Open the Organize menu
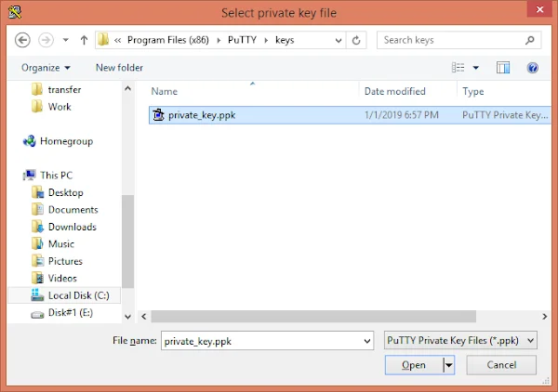 pyautogui.click(x=46, y=68)
